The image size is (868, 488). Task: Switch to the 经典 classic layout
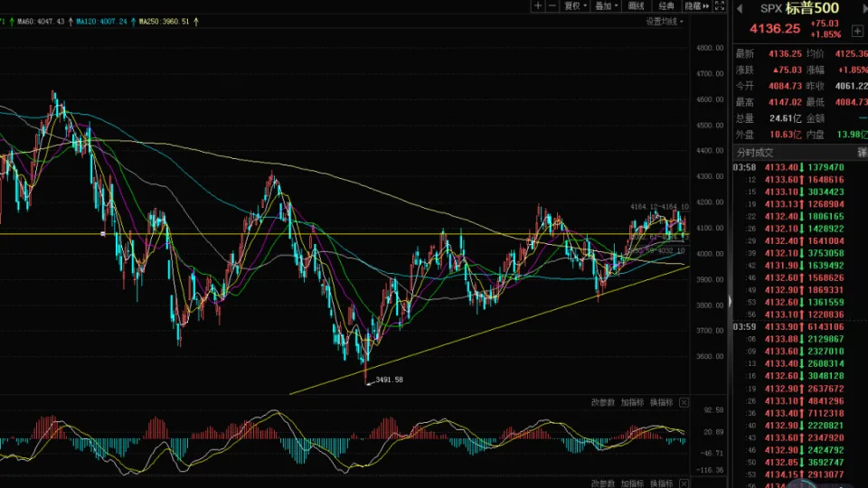tap(666, 5)
